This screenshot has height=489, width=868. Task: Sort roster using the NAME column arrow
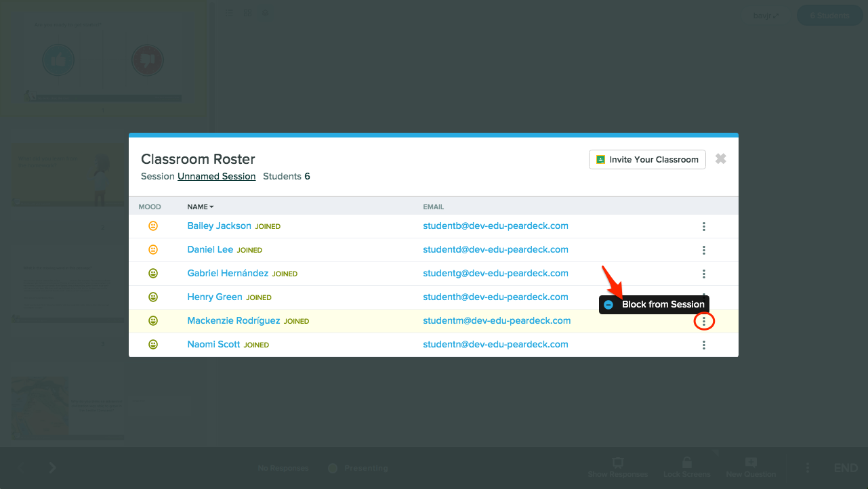pos(211,207)
